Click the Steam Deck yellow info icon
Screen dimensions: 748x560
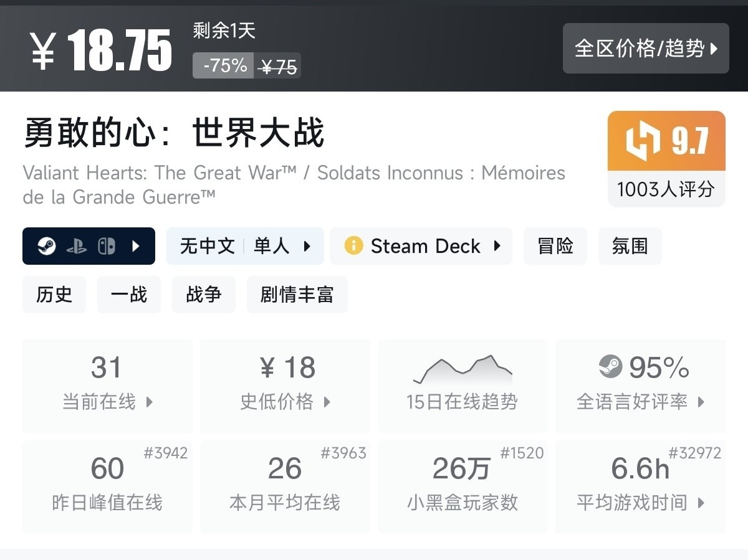(353, 246)
